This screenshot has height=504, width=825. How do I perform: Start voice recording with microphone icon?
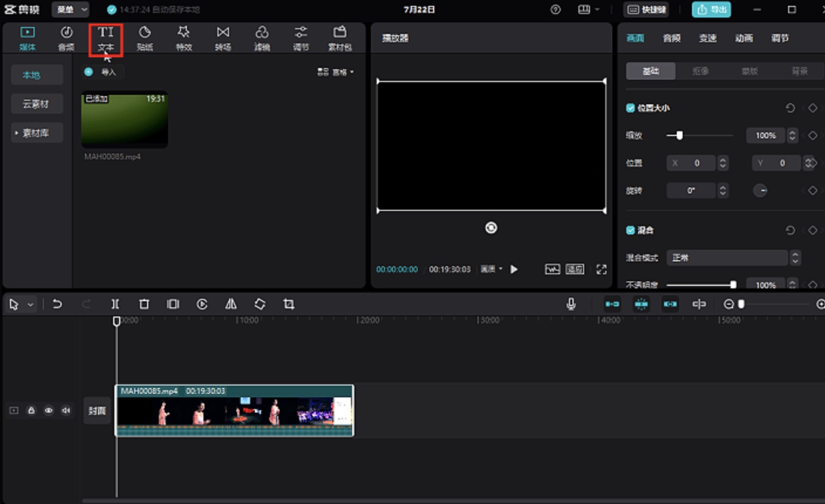[x=571, y=304]
